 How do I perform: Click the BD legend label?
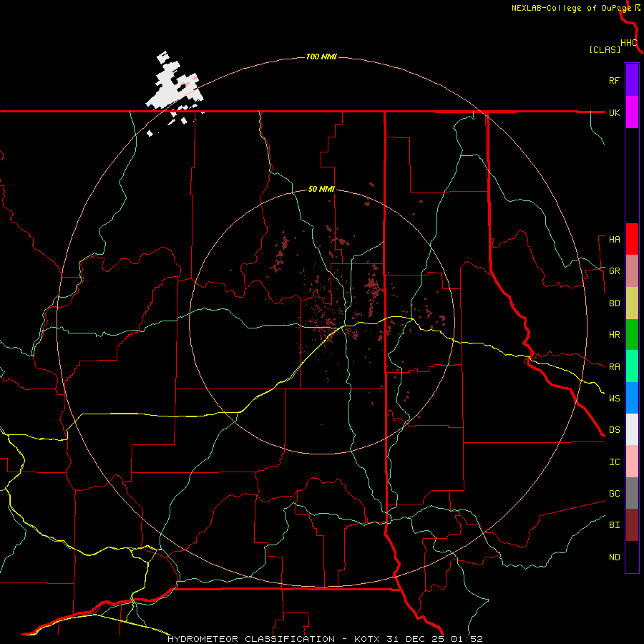[x=615, y=303]
